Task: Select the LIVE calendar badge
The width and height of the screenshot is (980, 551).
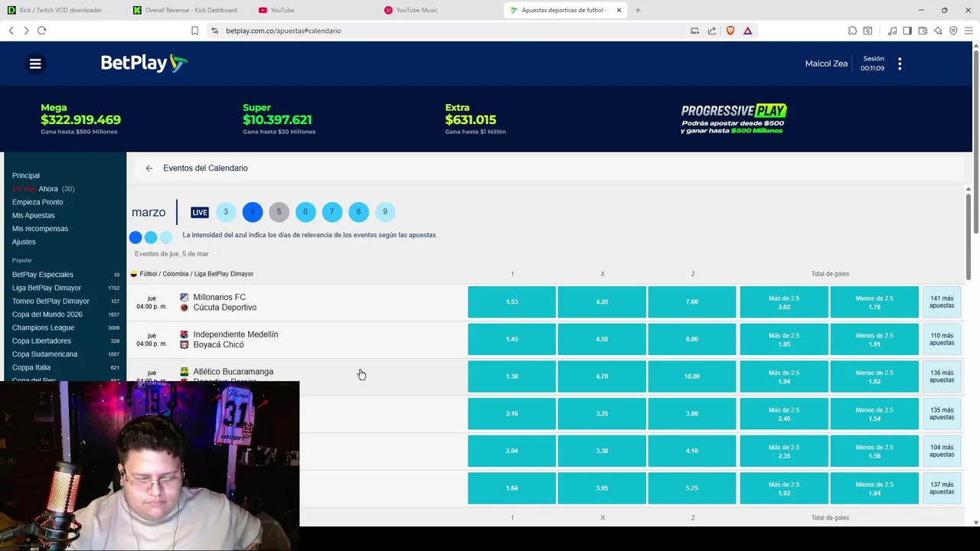Action: (x=200, y=212)
